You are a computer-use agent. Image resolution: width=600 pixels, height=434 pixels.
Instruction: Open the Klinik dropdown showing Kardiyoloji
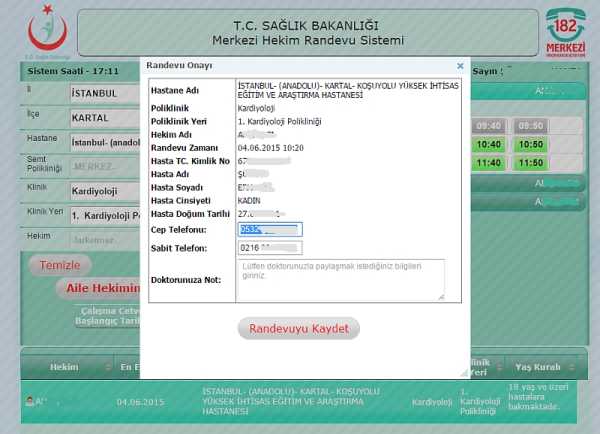click(x=105, y=191)
